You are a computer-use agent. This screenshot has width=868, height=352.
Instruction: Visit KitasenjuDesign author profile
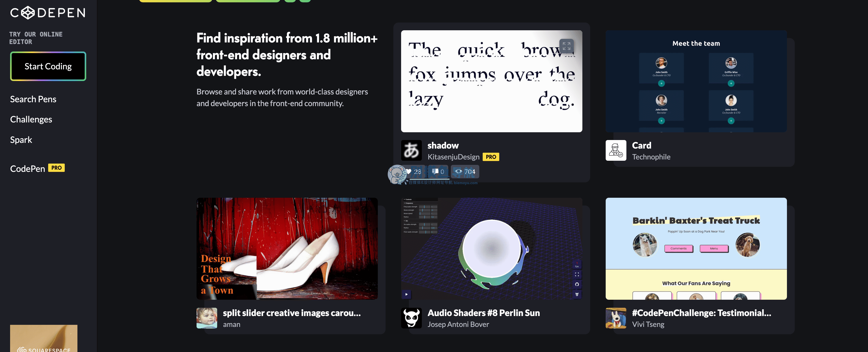[x=453, y=157]
